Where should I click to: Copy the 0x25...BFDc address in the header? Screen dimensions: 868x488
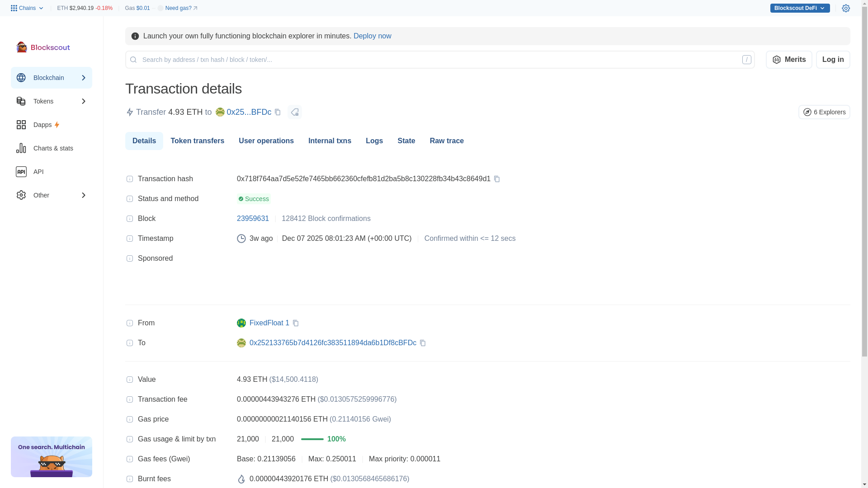pyautogui.click(x=278, y=112)
